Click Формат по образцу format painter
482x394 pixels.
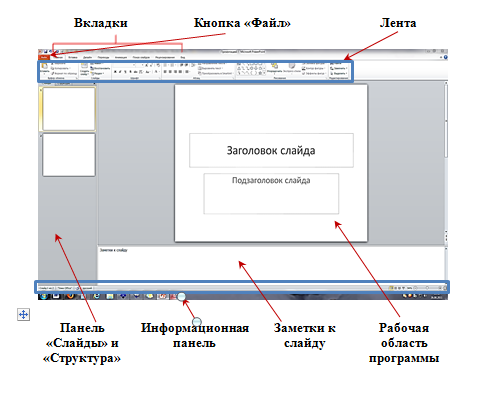click(64, 73)
